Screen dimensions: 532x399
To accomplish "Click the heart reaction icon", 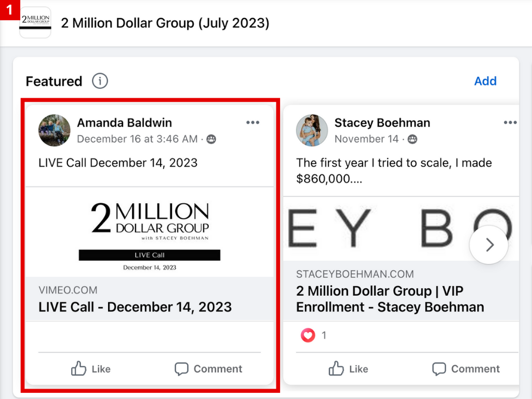I will click(x=308, y=336).
